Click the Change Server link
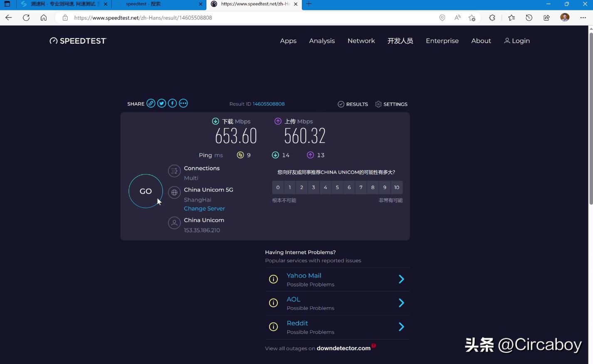This screenshot has height=364, width=593. pos(204,209)
